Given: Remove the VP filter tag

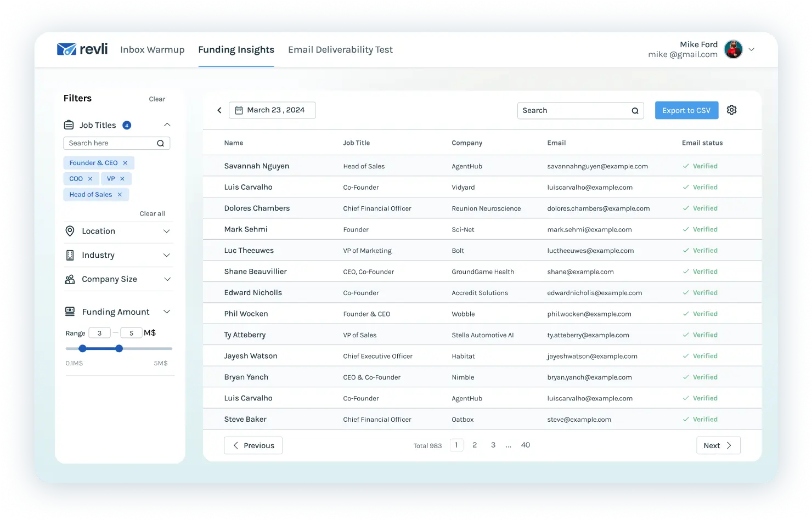Looking at the screenshot, I should coord(122,179).
